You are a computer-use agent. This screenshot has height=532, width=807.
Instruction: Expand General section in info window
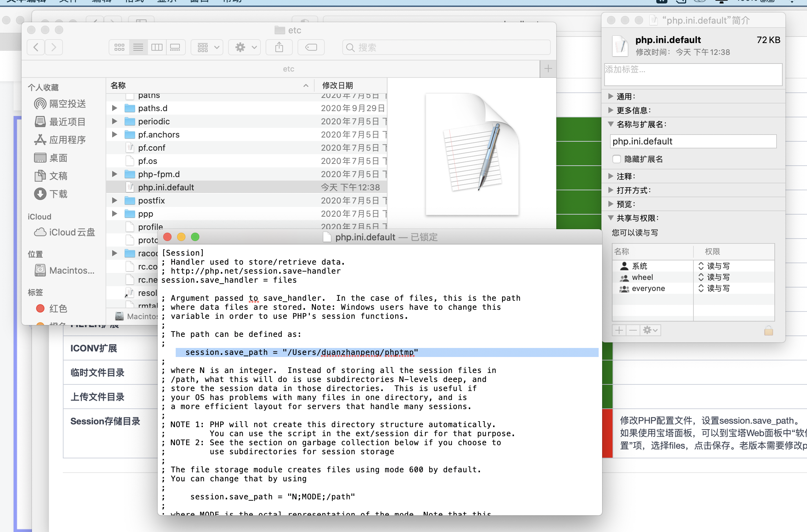(x=611, y=96)
